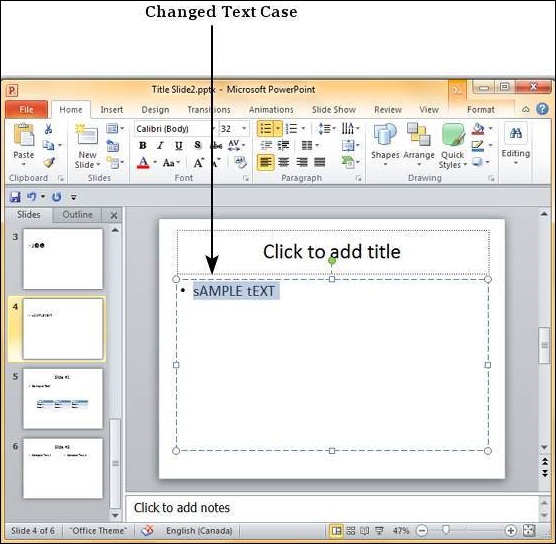Align text left
This screenshot has width=556, height=544.
click(x=266, y=162)
